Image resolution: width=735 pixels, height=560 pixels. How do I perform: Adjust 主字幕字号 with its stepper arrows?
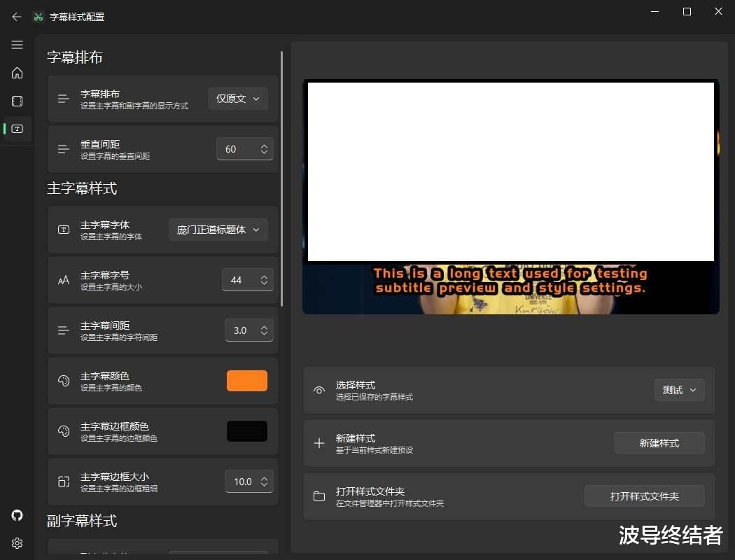[264, 280]
